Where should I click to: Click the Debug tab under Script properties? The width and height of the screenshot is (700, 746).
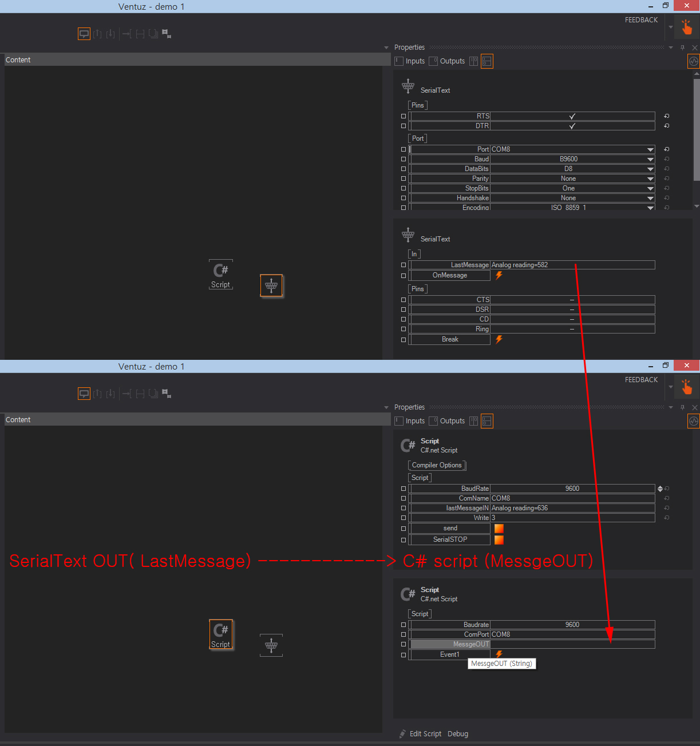click(x=458, y=734)
